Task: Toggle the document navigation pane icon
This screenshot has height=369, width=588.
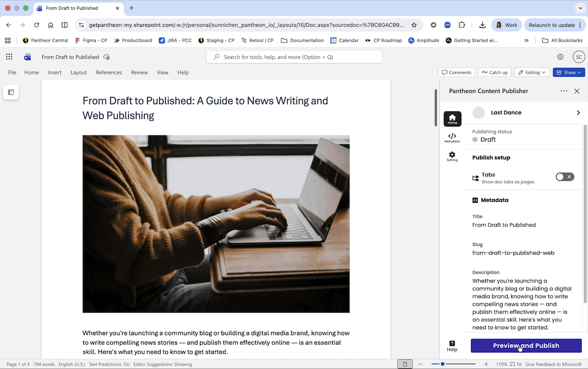Action: [x=11, y=92]
